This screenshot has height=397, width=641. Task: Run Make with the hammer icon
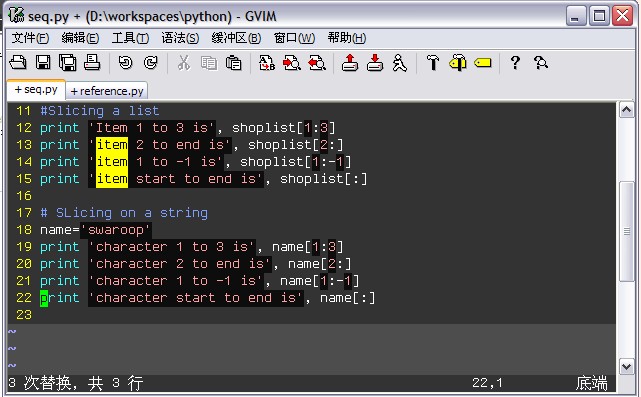(433, 63)
